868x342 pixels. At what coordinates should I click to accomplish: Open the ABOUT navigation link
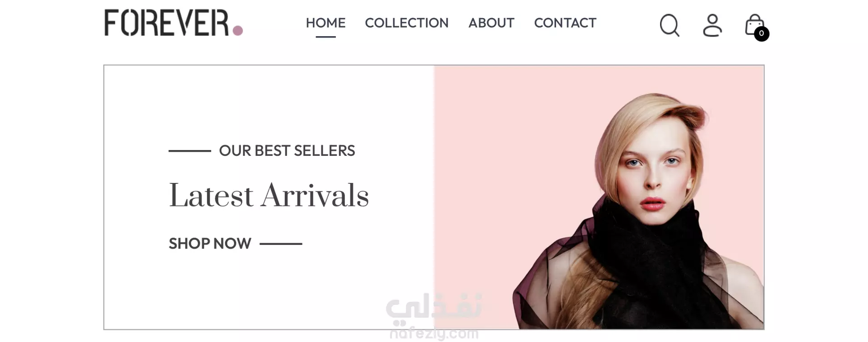491,23
